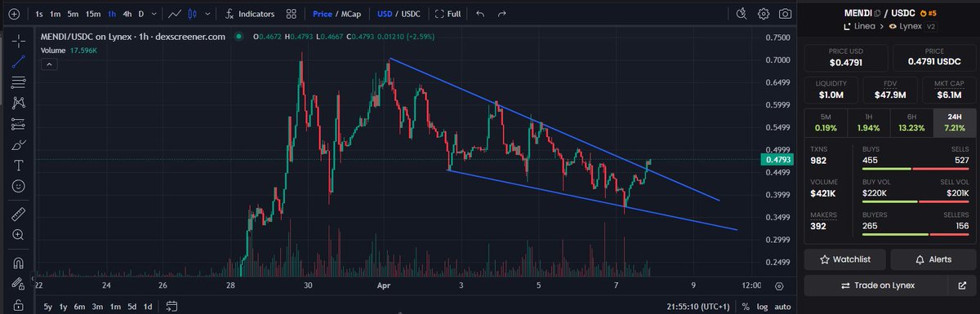This screenshot has width=980, height=314.
Task: Open chart time axis settings icon
Action: [x=778, y=285]
